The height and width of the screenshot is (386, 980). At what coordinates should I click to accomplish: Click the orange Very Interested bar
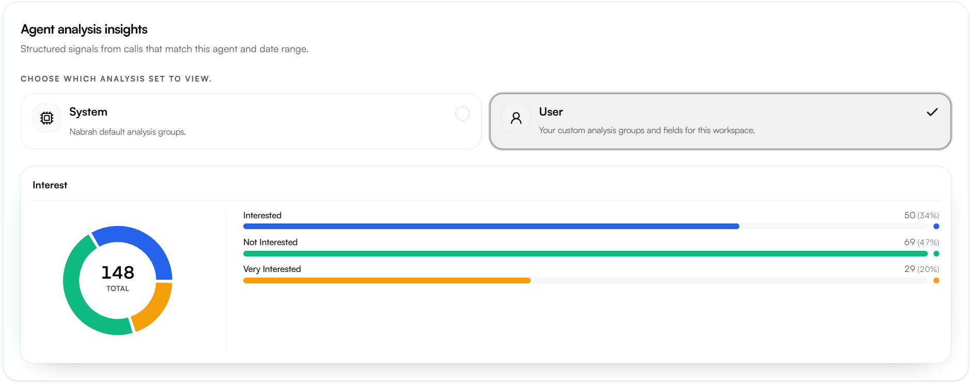click(x=387, y=281)
